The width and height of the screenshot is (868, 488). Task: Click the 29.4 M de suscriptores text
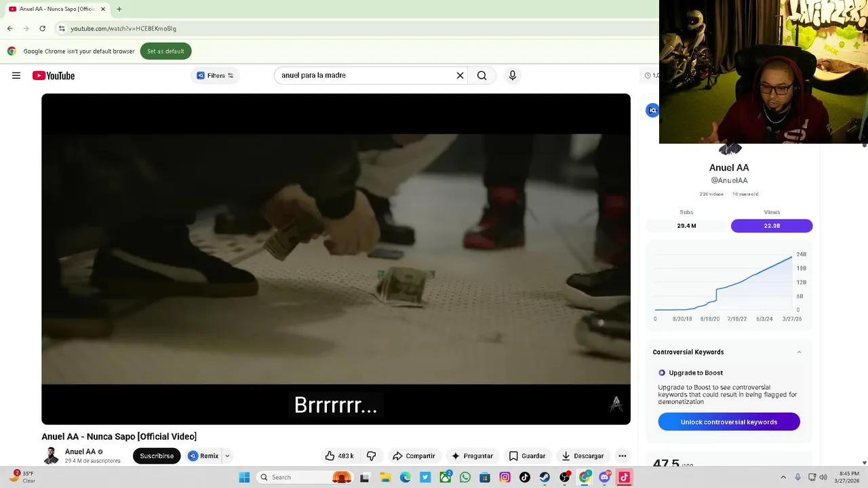(93, 461)
